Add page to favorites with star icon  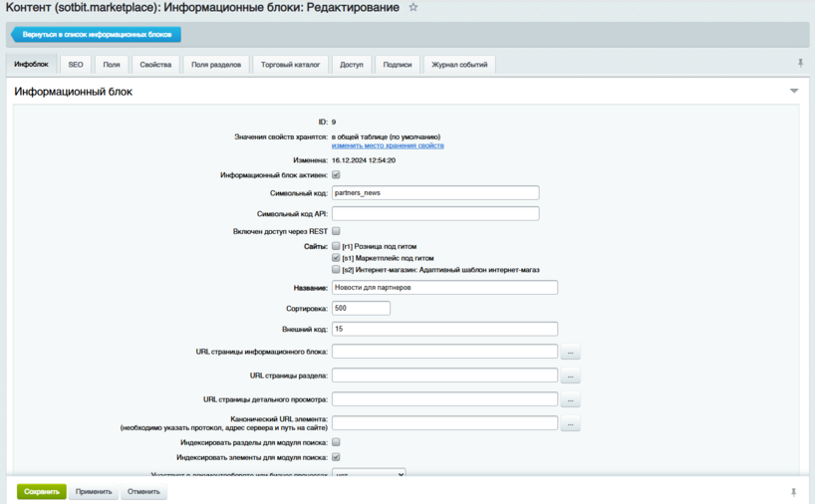413,8
